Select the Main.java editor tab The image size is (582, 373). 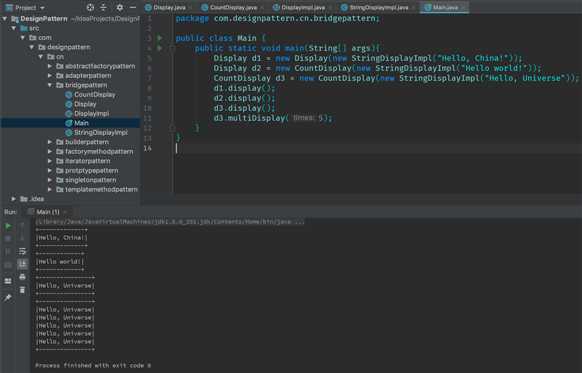coord(444,7)
